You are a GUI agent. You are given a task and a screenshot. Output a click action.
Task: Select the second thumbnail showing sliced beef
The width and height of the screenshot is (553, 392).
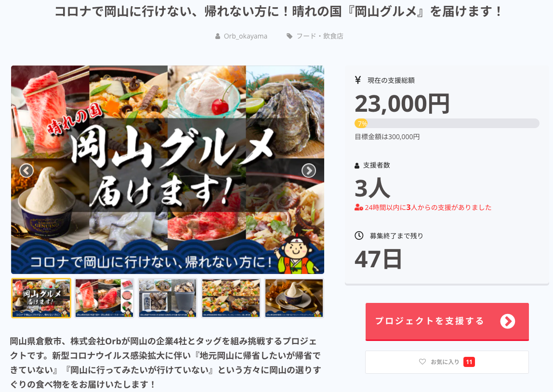pos(105,298)
